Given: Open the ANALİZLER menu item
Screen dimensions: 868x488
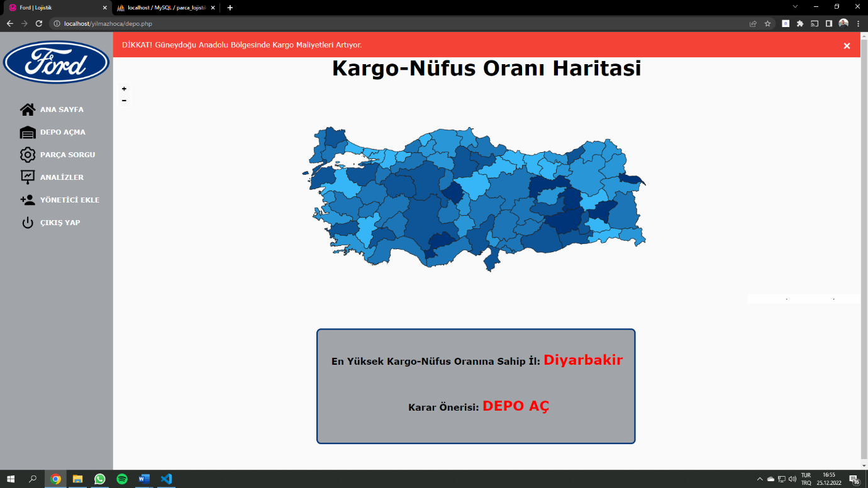Looking at the screenshot, I should pos(62,177).
